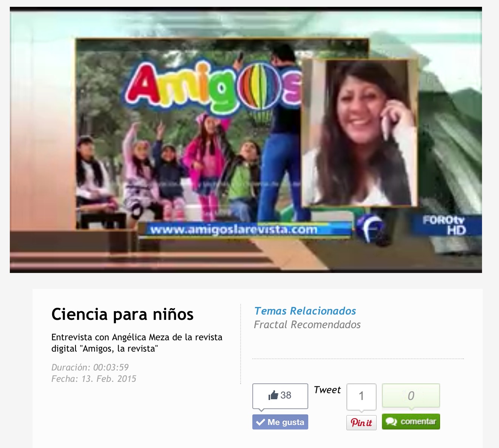Click the Tweet link
Screen dimensions: 499x448
(x=327, y=390)
